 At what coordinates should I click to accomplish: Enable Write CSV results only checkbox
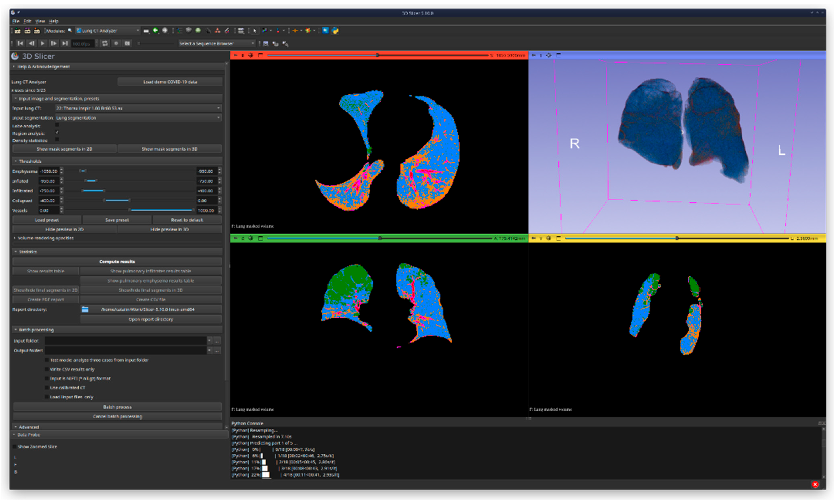47,369
